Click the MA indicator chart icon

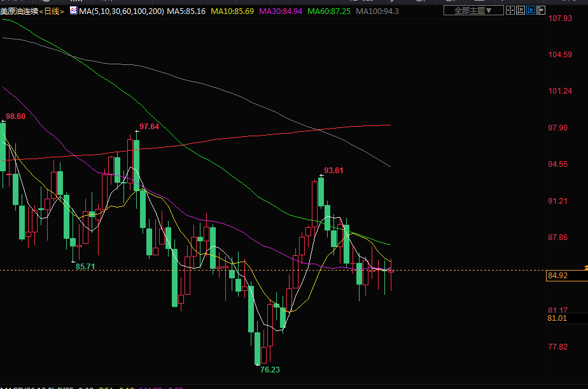(x=73, y=11)
